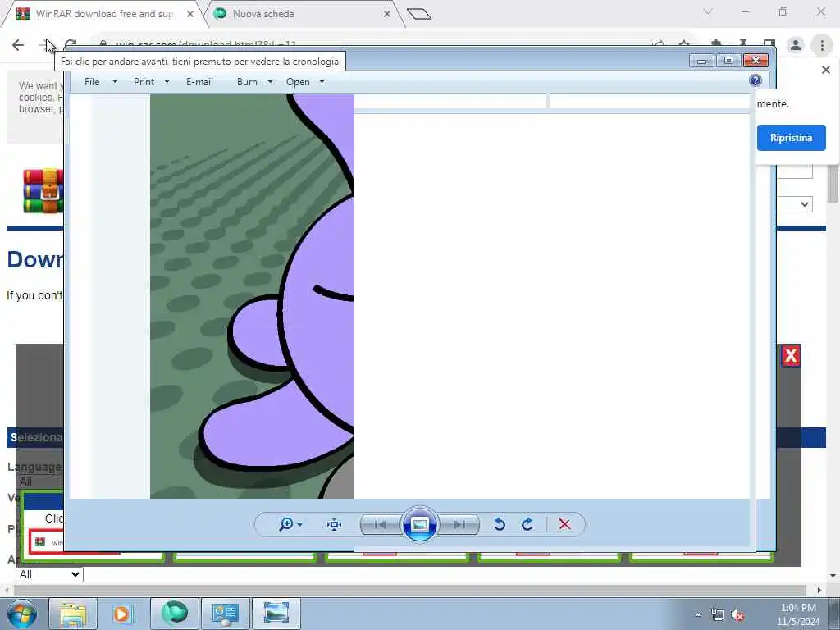Open the language selector dropdown on the page
The width and height of the screenshot is (840, 630).
point(795,204)
